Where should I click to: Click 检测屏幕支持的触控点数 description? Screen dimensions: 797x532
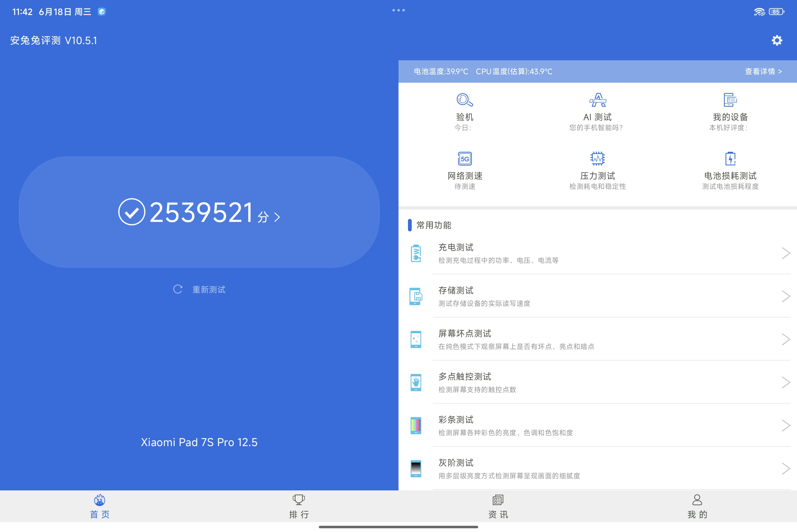click(x=477, y=390)
